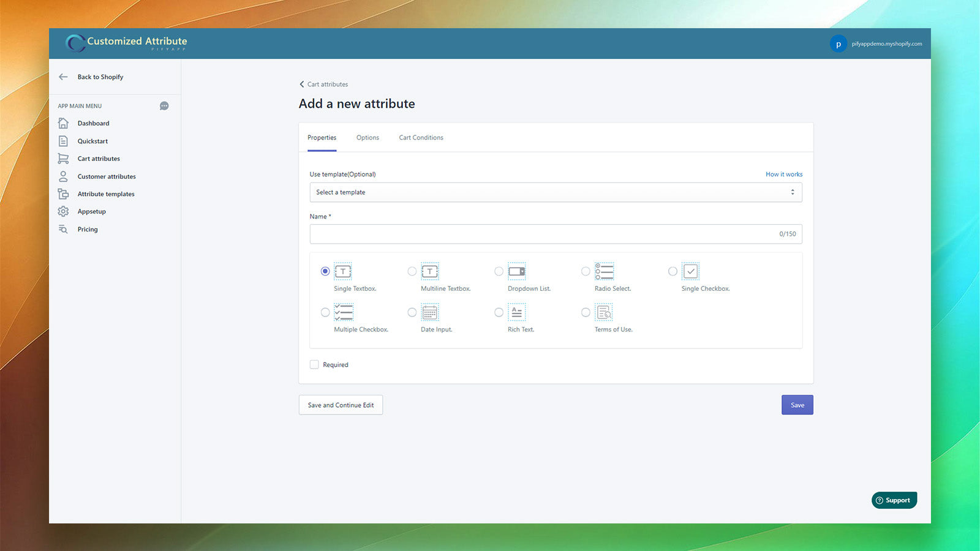
Task: Choose the Date Input radio option
Action: tap(412, 312)
